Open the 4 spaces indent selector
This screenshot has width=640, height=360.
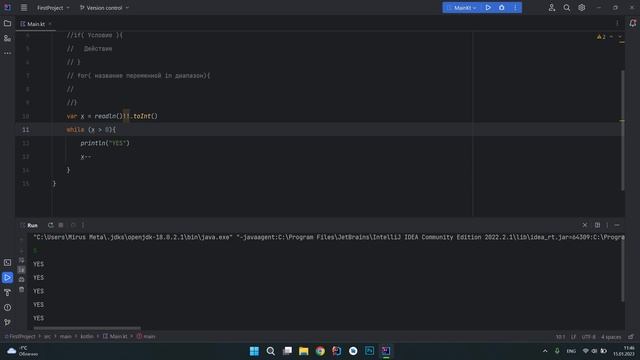pos(611,337)
